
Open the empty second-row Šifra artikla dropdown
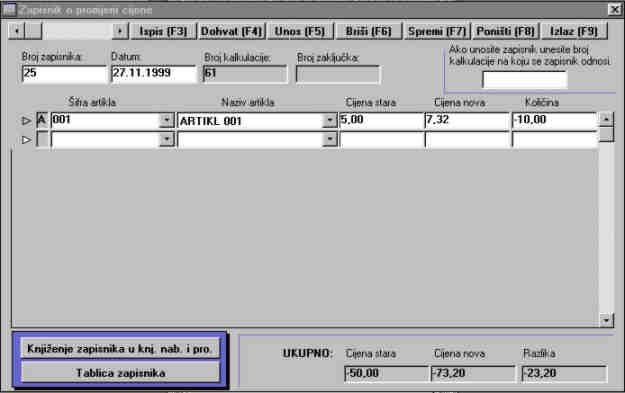pos(167,139)
